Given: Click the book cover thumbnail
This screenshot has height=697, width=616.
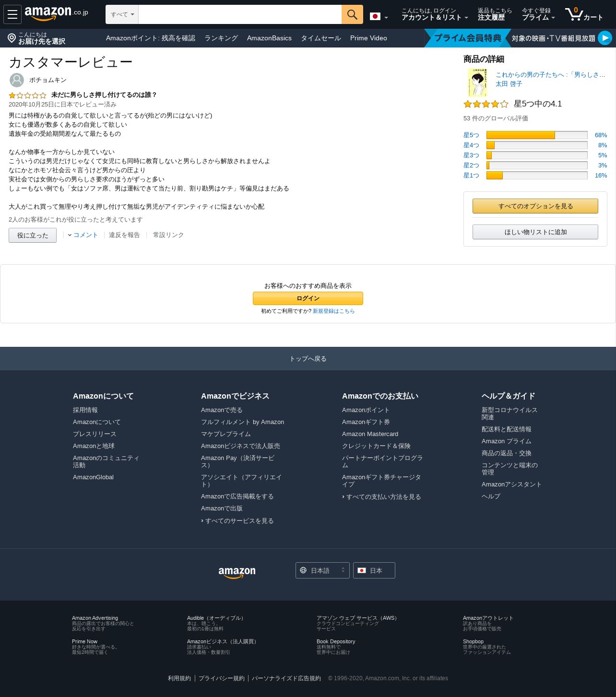Looking at the screenshot, I should click(x=477, y=82).
